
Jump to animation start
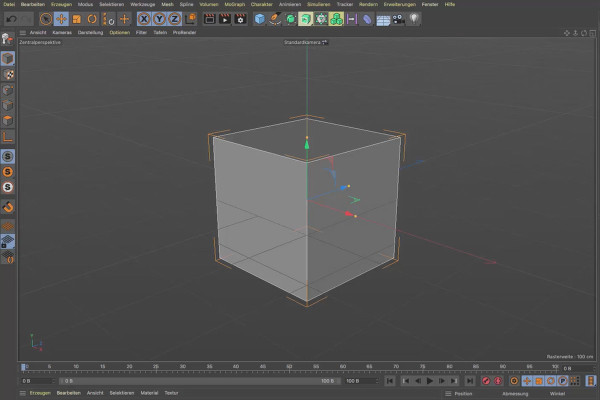pos(390,381)
